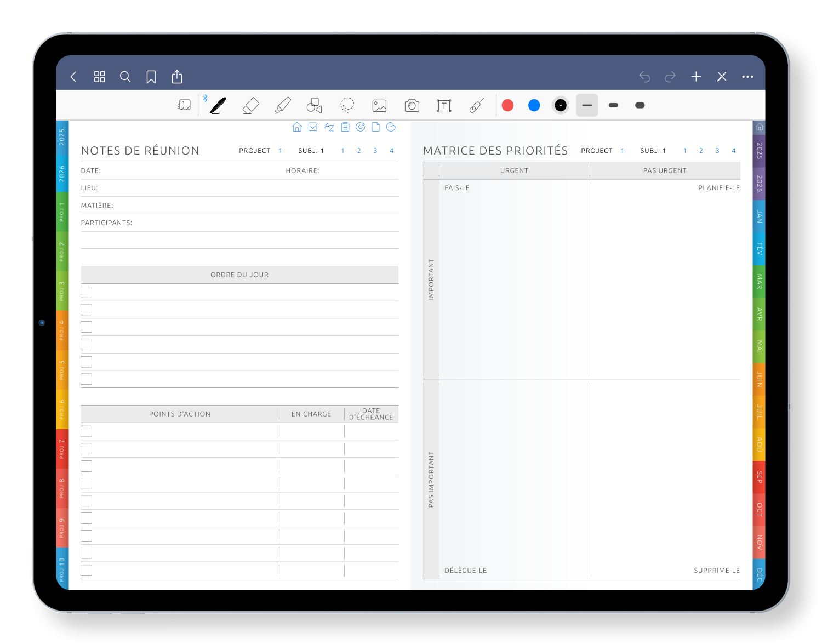Click Subj link 3 on Notes de Réunion
This screenshot has height=644, width=822.
pyautogui.click(x=375, y=151)
